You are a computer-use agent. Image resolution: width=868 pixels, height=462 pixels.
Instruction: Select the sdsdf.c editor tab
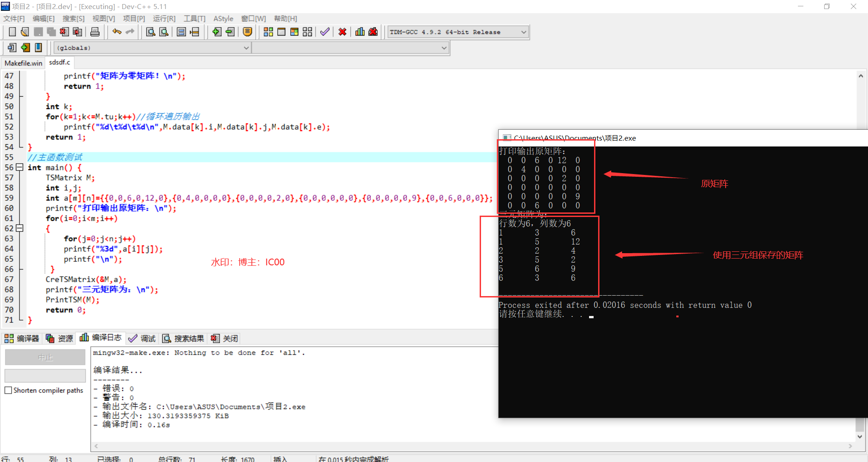point(60,62)
